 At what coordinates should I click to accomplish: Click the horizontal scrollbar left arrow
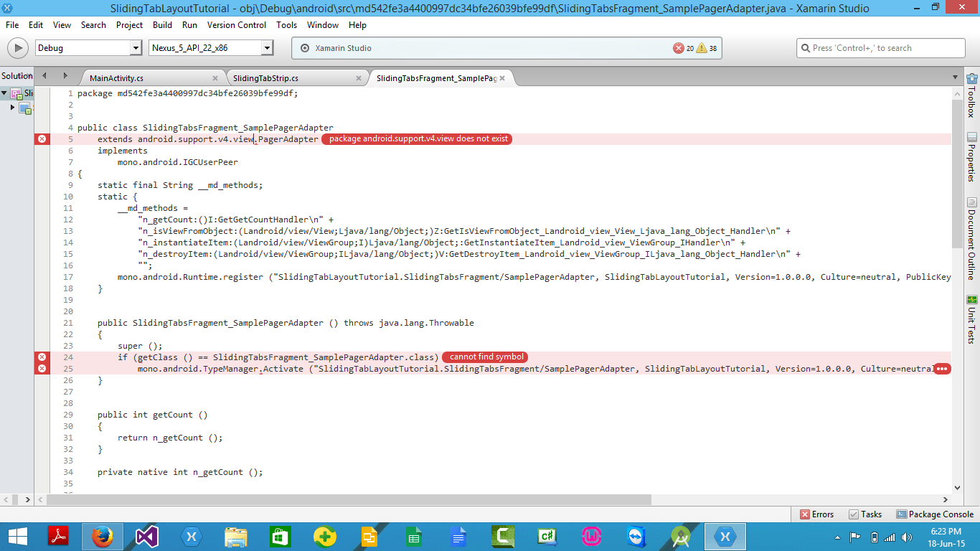click(40, 500)
